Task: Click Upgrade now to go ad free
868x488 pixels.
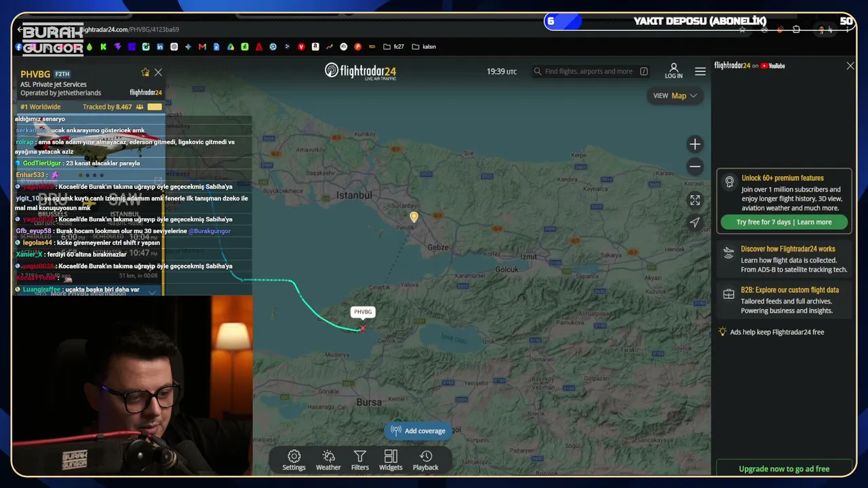Action: click(x=784, y=469)
